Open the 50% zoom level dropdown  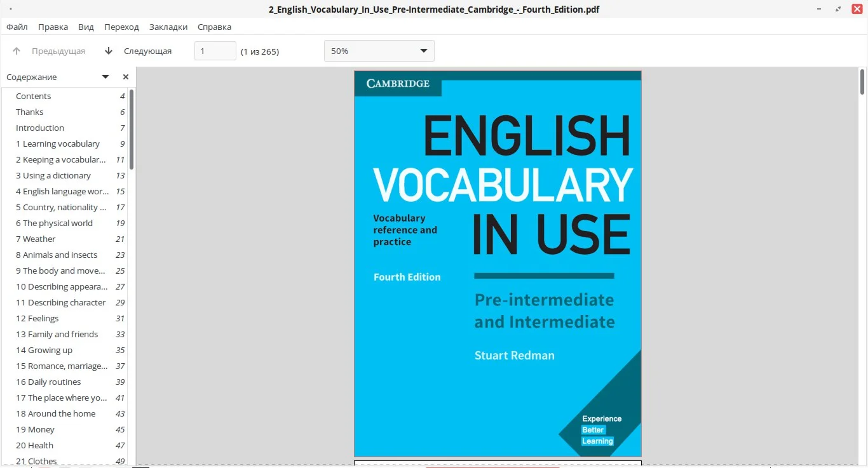point(379,51)
